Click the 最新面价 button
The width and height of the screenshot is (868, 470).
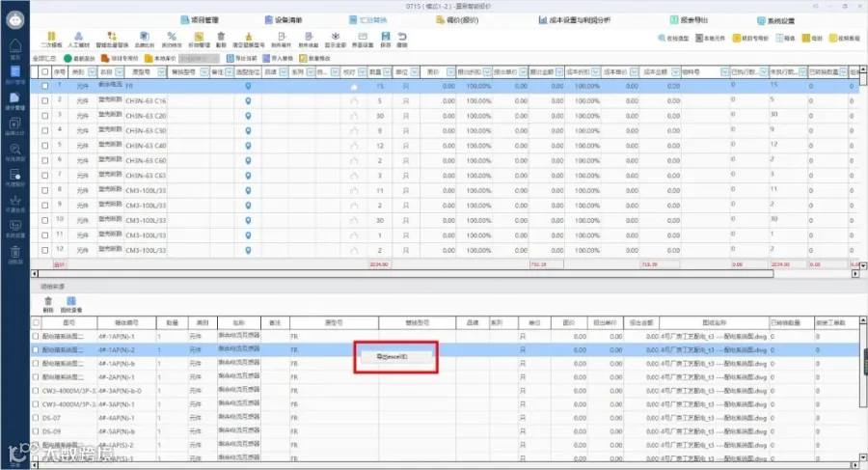pos(79,58)
